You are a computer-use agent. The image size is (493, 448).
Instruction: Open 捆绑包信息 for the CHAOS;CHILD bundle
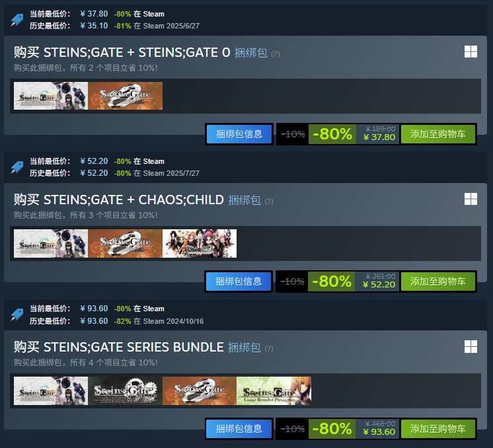tap(239, 281)
